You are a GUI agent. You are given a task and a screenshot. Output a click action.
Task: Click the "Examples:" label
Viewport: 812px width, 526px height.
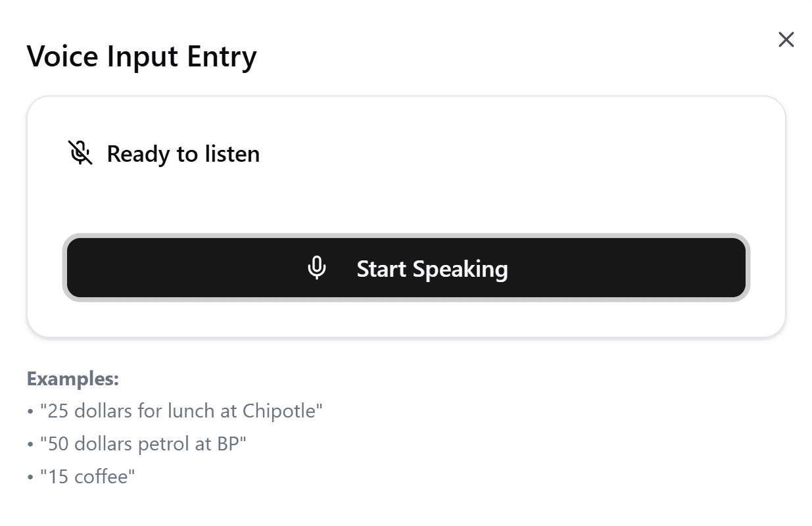point(72,379)
